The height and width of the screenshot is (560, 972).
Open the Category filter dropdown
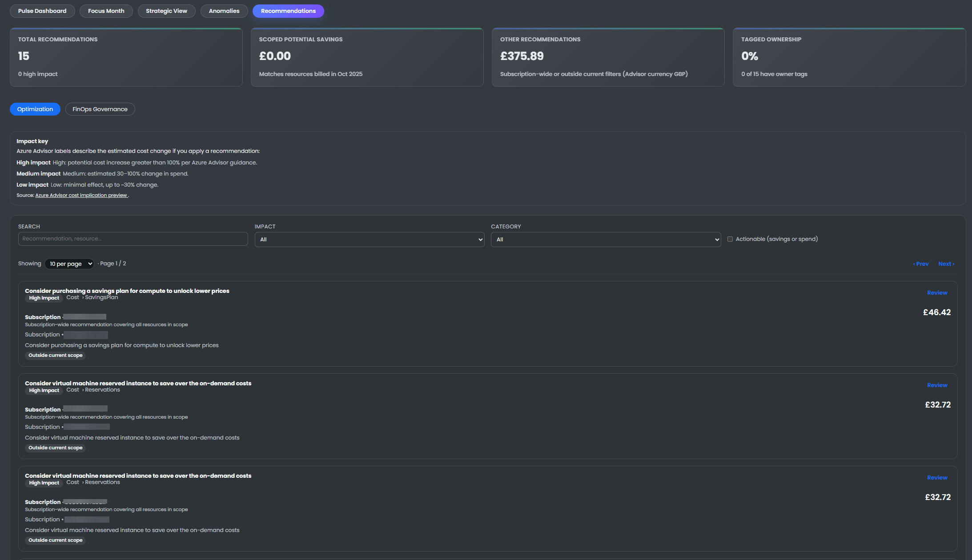[606, 240]
